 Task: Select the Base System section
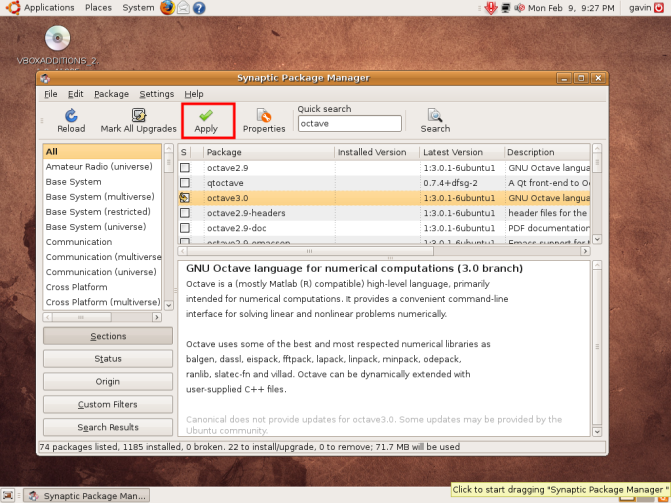[x=102, y=182]
